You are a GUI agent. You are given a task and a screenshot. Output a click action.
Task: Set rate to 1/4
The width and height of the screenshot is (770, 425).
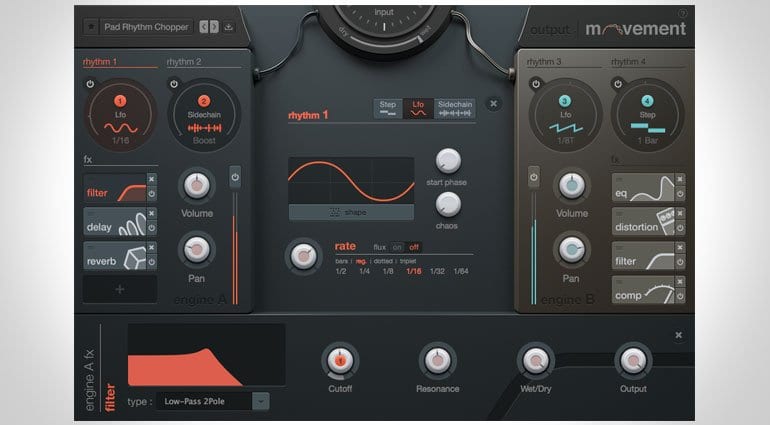(x=364, y=271)
